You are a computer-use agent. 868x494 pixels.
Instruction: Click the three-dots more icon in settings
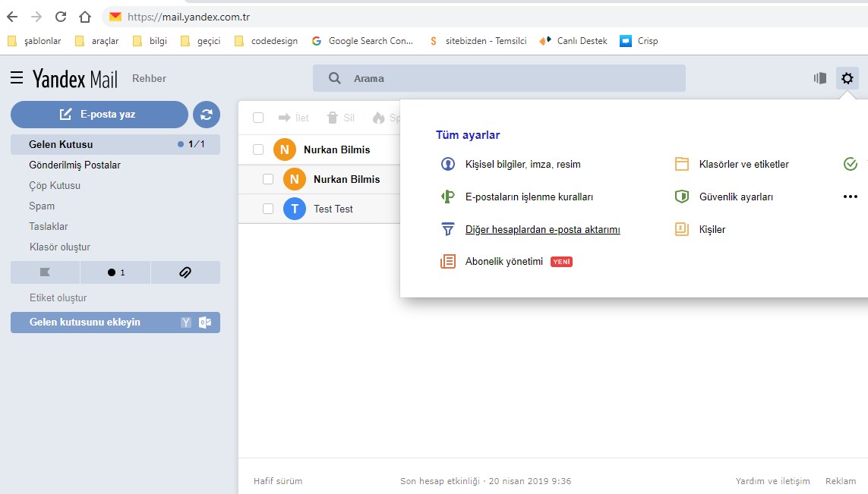pos(851,197)
